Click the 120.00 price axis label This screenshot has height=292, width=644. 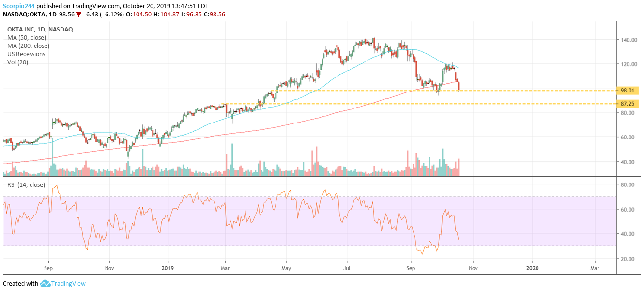coord(629,64)
